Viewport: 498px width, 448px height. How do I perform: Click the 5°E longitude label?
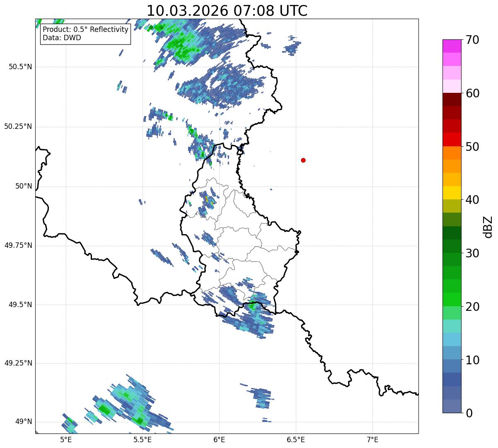[66, 440]
